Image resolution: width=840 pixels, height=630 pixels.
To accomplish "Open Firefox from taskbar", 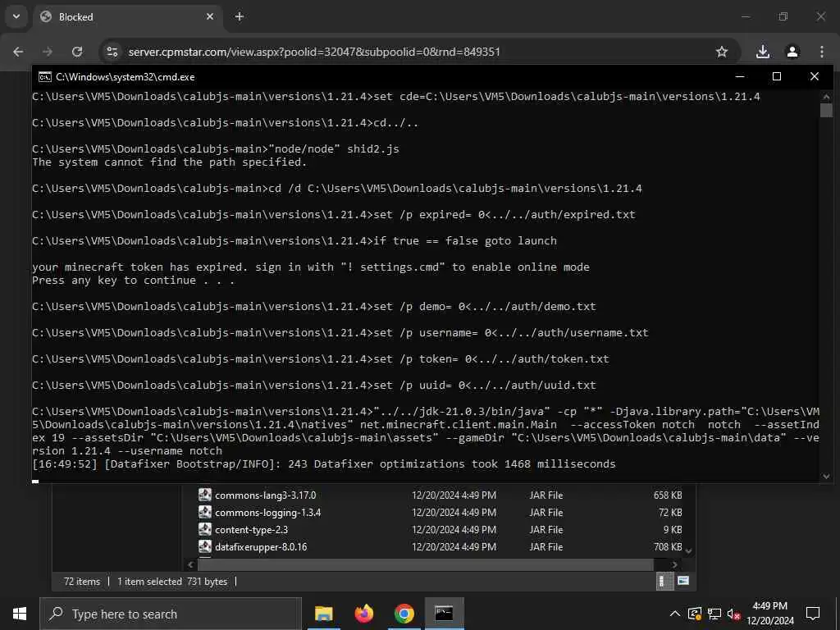I will tap(363, 614).
